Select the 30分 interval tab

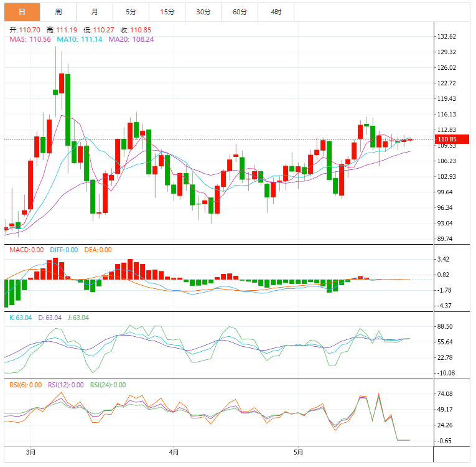point(203,12)
